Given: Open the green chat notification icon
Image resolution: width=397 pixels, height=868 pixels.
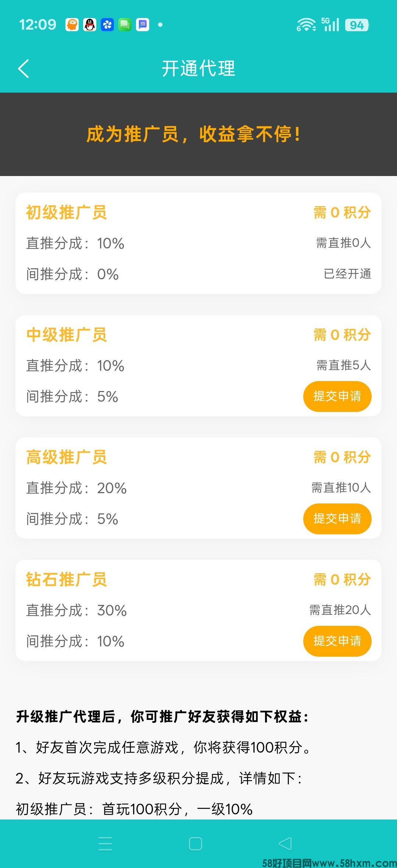Looking at the screenshot, I should pos(125,25).
